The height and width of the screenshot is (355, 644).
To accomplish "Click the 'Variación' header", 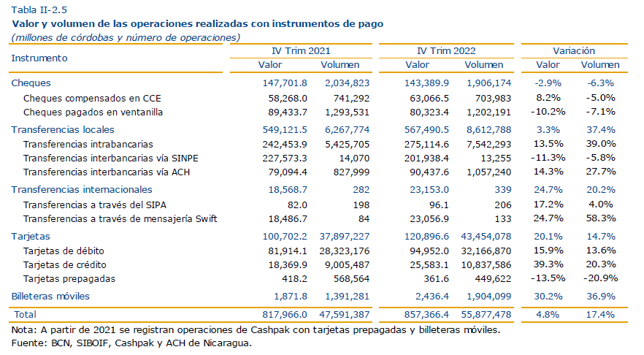I will tap(574, 50).
